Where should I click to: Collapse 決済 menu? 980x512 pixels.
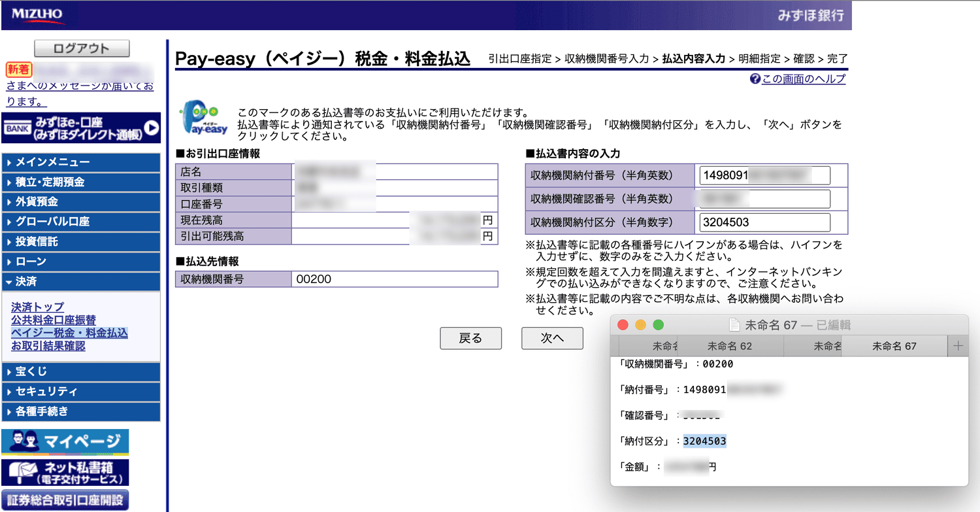[x=81, y=282]
